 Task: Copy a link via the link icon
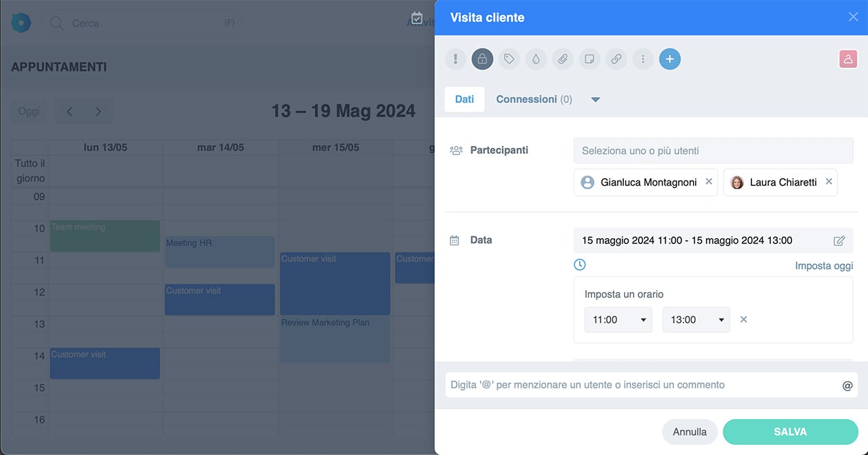[x=616, y=59]
